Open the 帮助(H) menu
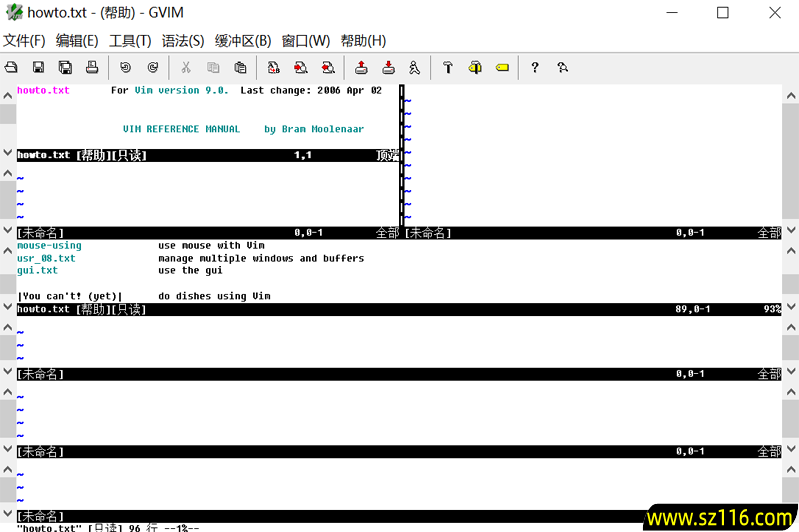The width and height of the screenshot is (799, 532). pos(363,41)
